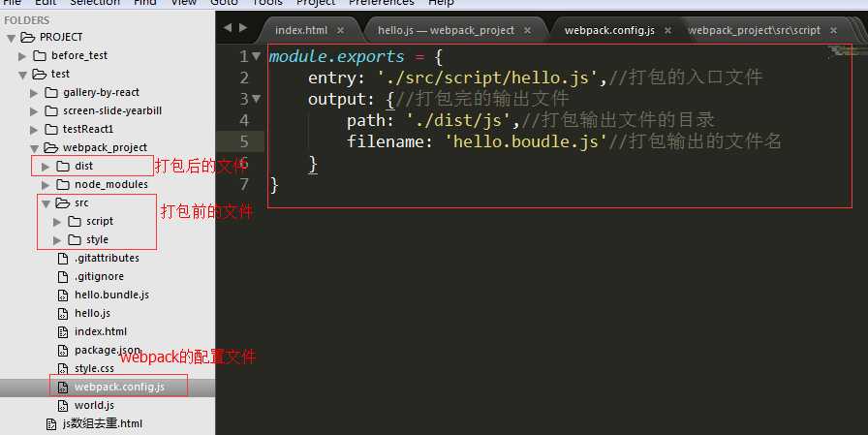This screenshot has width=868, height=435.
Task: Click the testReact1 folder icon
Action: pos(51,129)
